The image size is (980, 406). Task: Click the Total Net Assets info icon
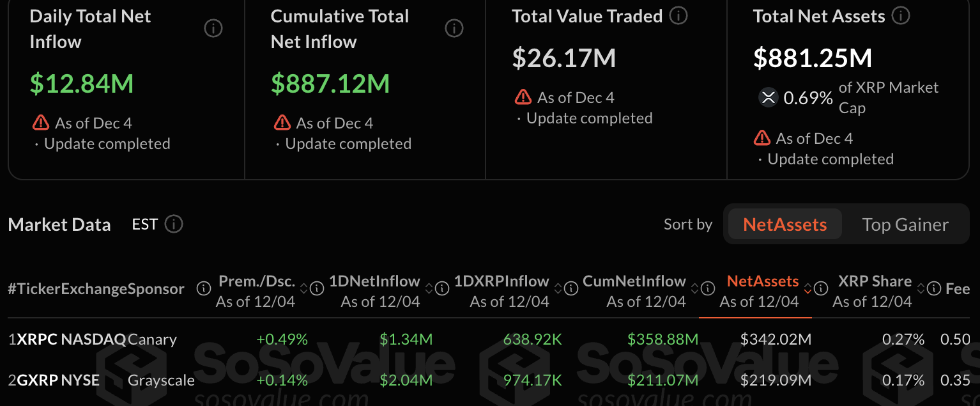901,15
